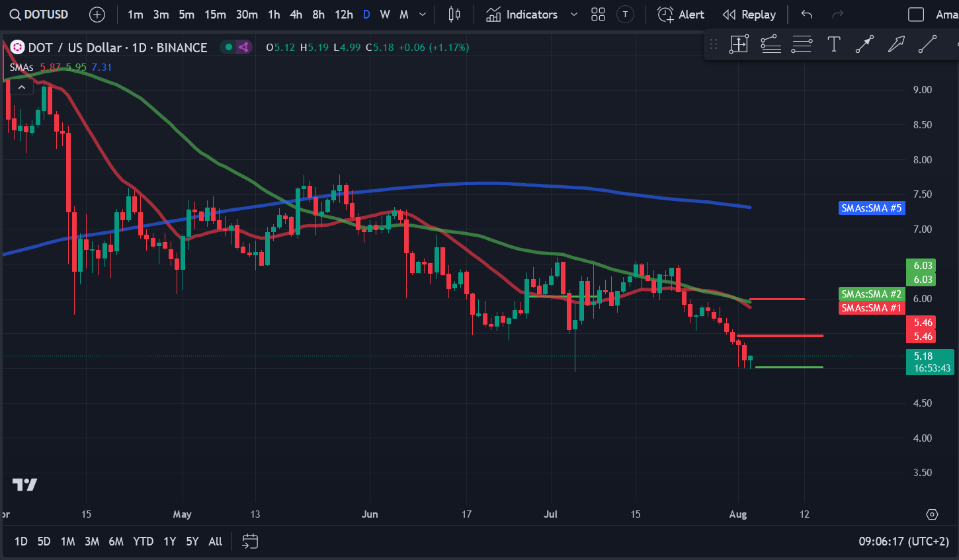Expand the favorite indicators chevron next to Indicators
Viewport: 959px width, 560px height.
(573, 15)
